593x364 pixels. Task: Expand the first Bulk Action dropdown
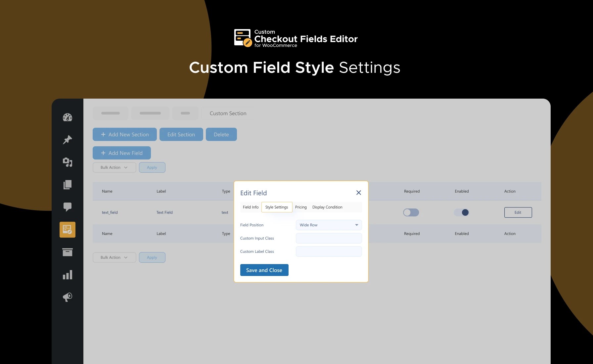[114, 167]
